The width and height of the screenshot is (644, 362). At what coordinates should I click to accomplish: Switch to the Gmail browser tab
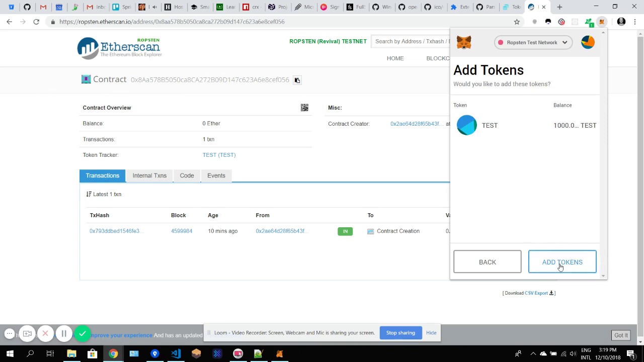point(43,7)
